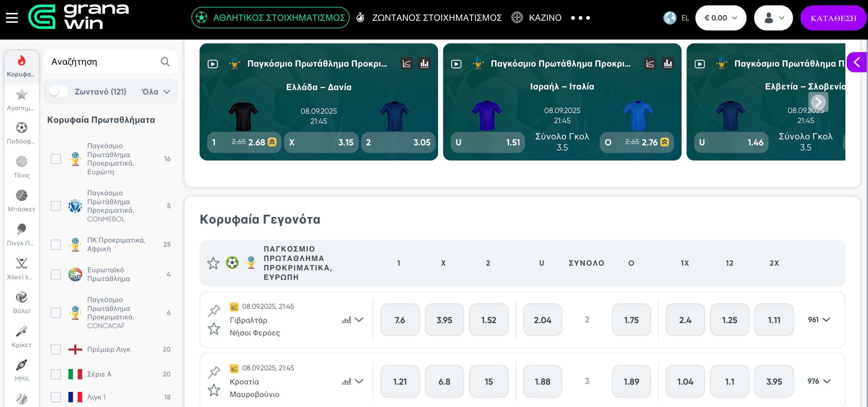The image size is (868, 407).
Task: Tick the Σέριε Α league checkbox
Action: pos(56,374)
